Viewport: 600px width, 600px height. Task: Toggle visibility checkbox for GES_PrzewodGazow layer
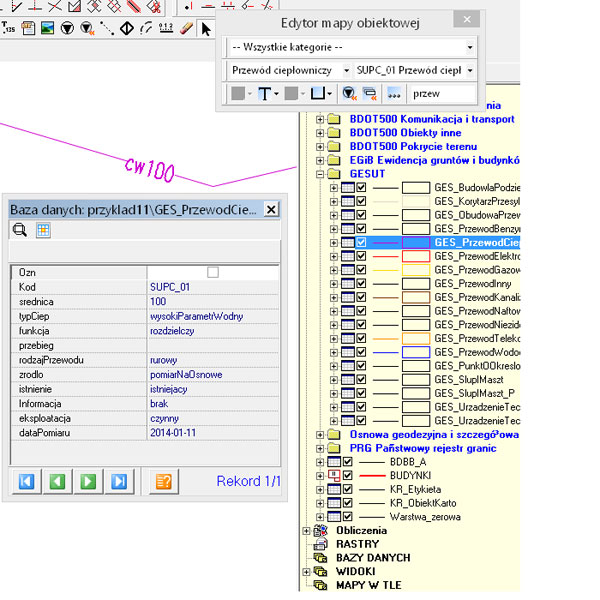click(x=361, y=270)
